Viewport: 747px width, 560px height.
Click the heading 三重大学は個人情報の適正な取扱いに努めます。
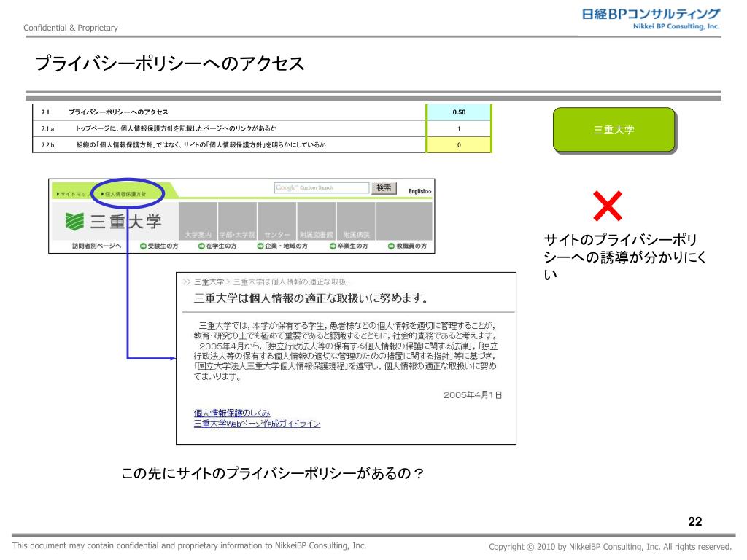311,298
